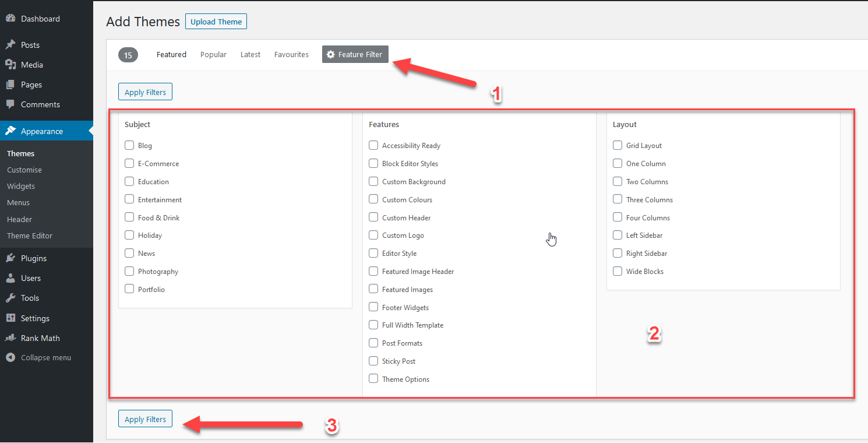Tick the Blog subject checkbox
The height and width of the screenshot is (443, 868).
tap(129, 145)
